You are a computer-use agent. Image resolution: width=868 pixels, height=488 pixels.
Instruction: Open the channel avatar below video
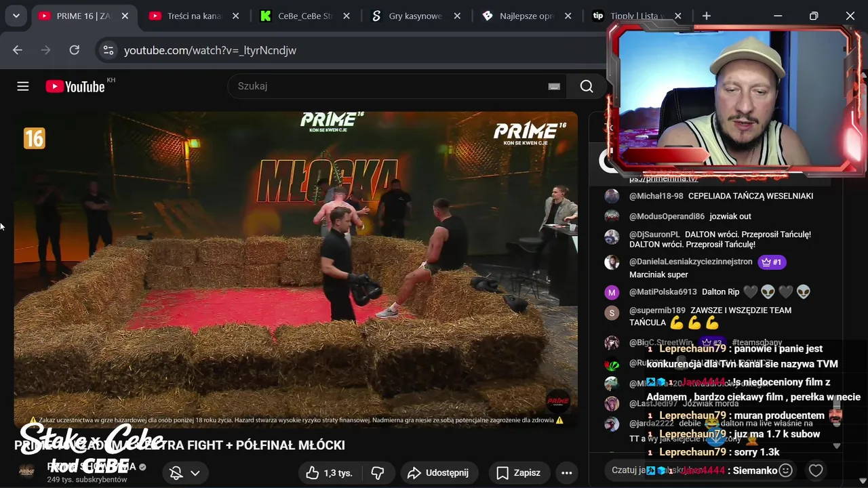click(26, 472)
